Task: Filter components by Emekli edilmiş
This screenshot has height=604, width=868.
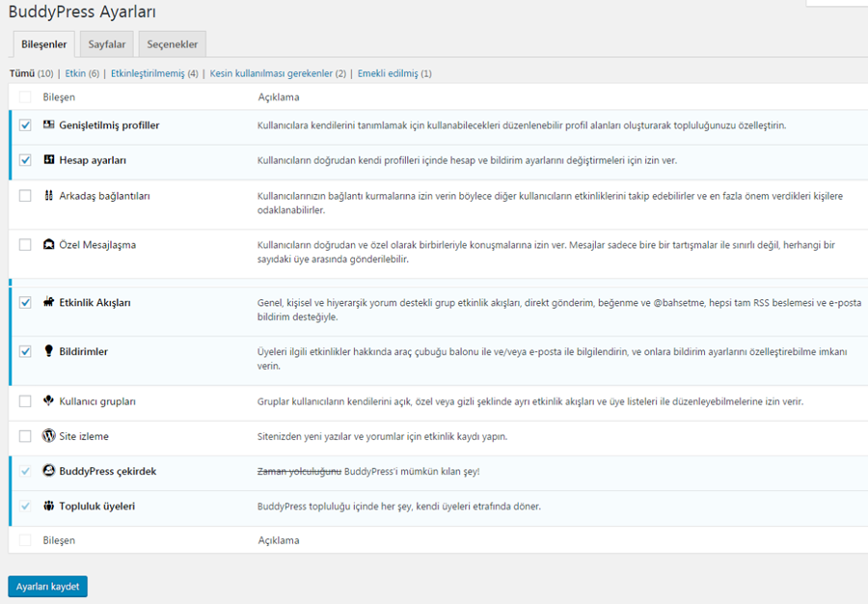Action: coord(388,73)
